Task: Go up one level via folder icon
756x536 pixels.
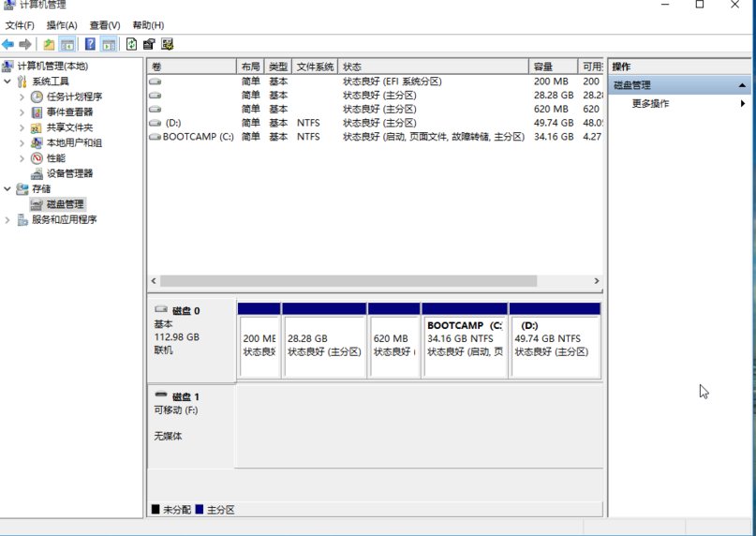Action: [x=49, y=44]
